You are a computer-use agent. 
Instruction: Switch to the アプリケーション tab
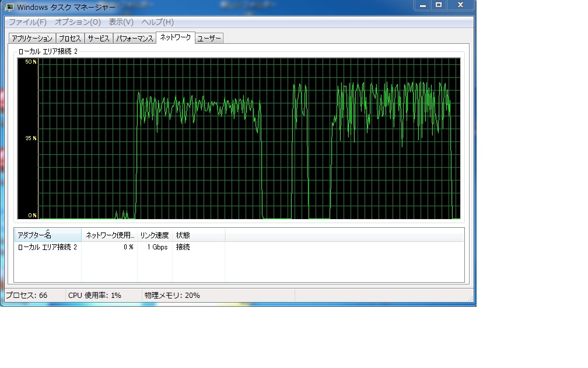pos(32,39)
